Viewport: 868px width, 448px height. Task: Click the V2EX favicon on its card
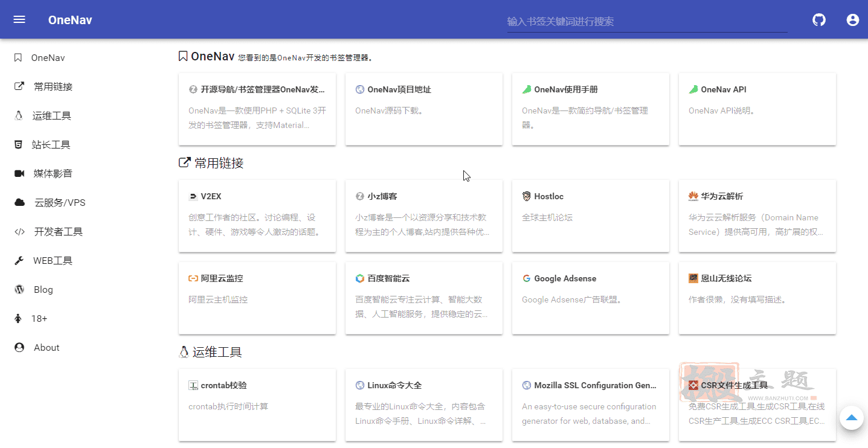[x=193, y=196]
